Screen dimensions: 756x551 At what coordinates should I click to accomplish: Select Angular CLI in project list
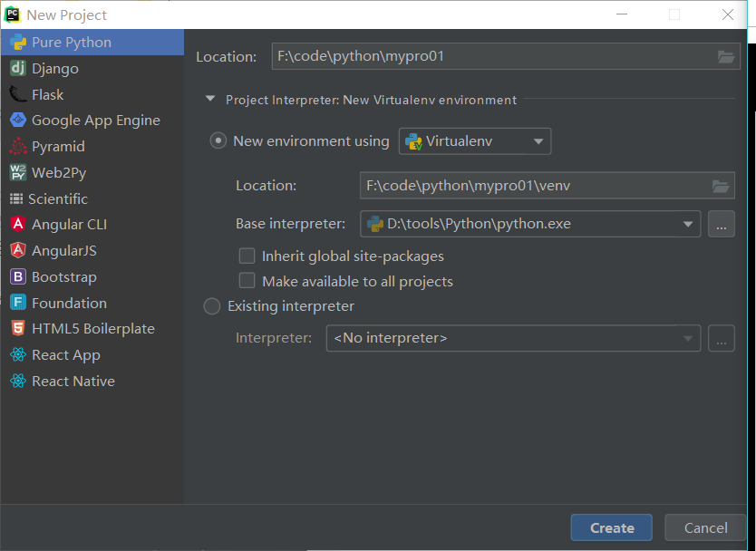tap(92, 224)
